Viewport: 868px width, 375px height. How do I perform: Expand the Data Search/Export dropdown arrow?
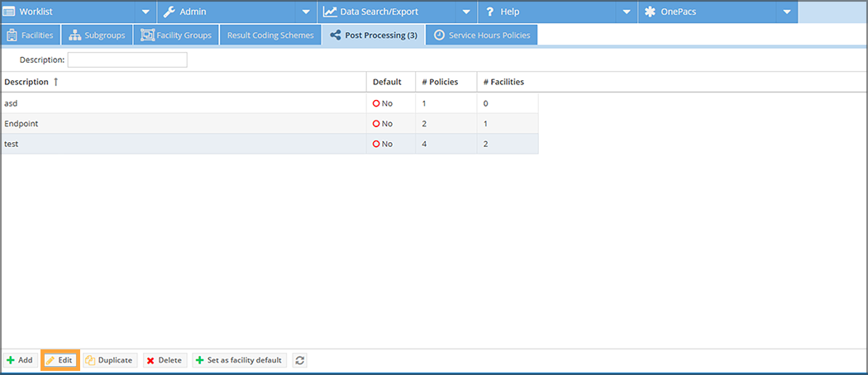(465, 12)
